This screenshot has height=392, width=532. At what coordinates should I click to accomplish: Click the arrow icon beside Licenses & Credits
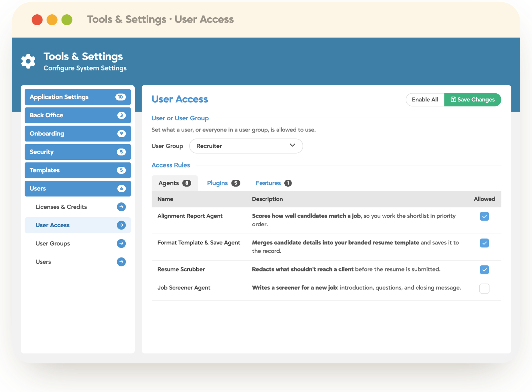click(x=121, y=207)
